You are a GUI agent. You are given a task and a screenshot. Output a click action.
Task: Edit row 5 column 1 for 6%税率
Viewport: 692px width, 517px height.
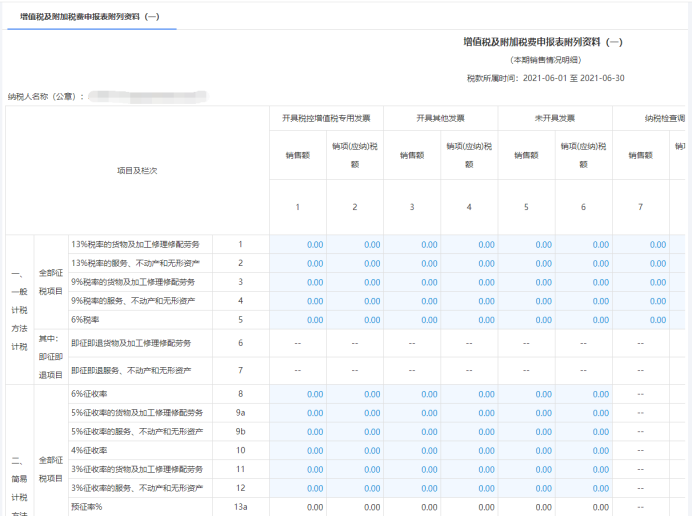pyautogui.click(x=298, y=320)
